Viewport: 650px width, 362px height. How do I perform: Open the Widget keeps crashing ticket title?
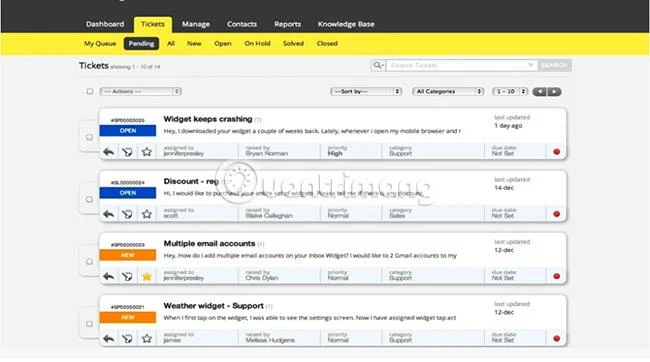pos(208,119)
